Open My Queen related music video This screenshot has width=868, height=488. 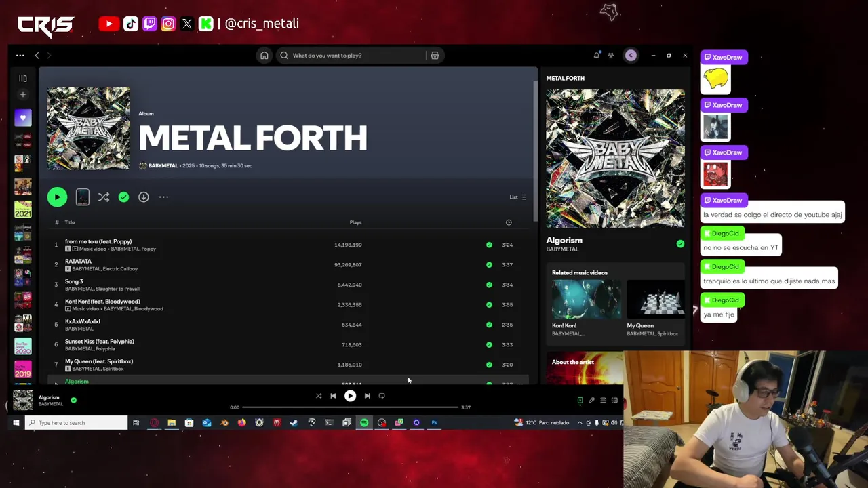pos(656,308)
